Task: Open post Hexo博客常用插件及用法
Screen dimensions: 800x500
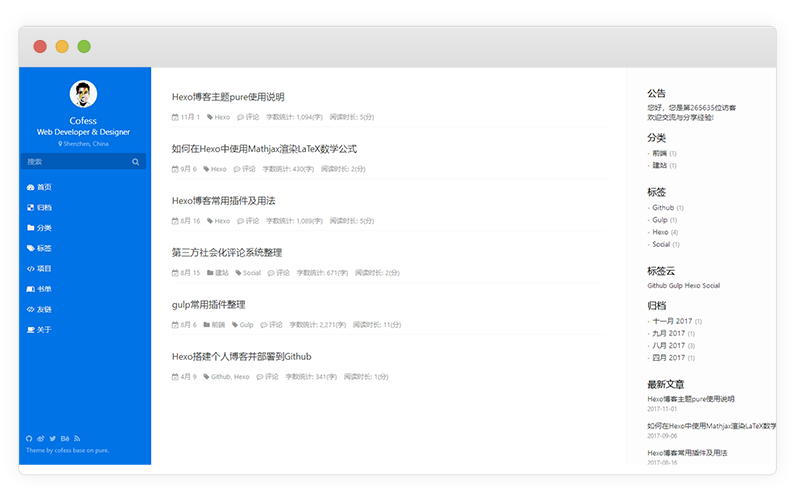Action: (223, 201)
